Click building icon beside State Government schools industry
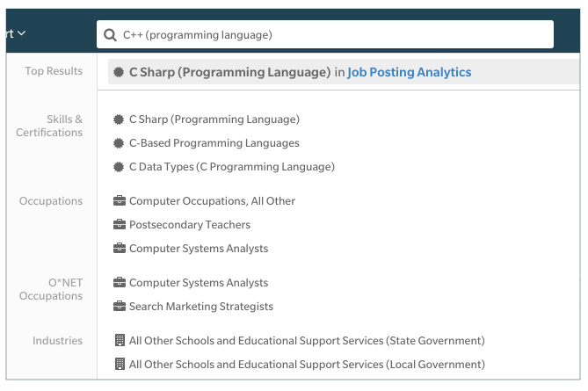This screenshot has width=588, height=391. click(x=120, y=340)
